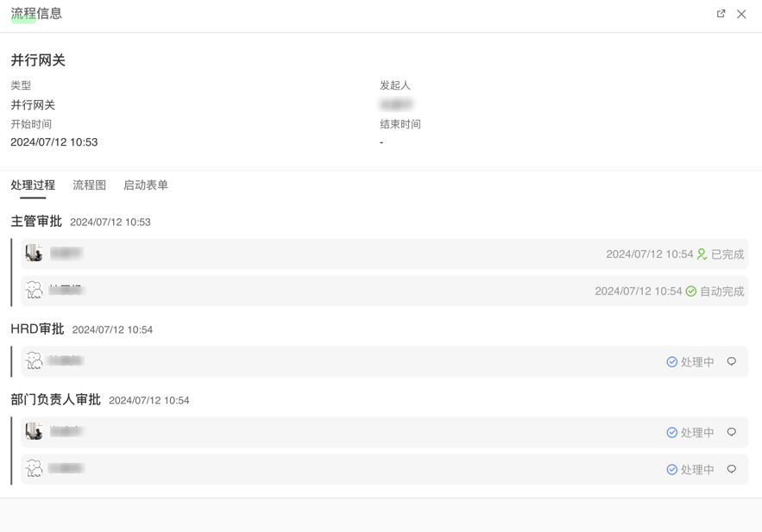
Task: Click the approver avatar in 主管审批 first row
Action: 34,253
